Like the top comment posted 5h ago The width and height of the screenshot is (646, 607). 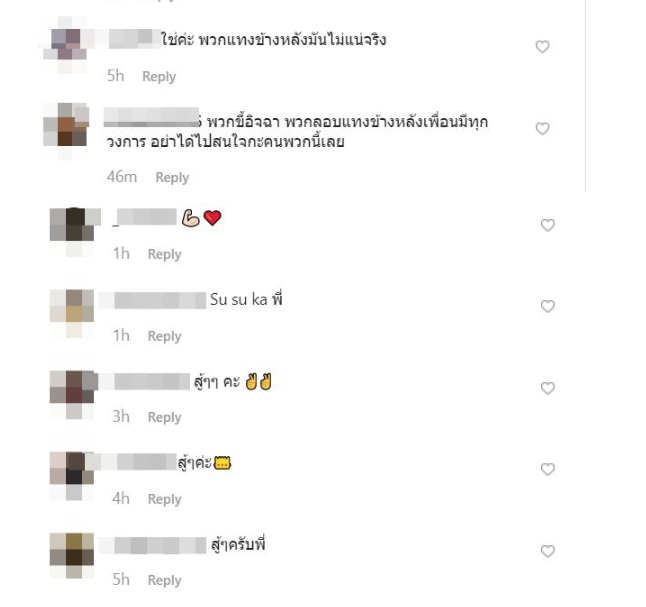coord(542,47)
